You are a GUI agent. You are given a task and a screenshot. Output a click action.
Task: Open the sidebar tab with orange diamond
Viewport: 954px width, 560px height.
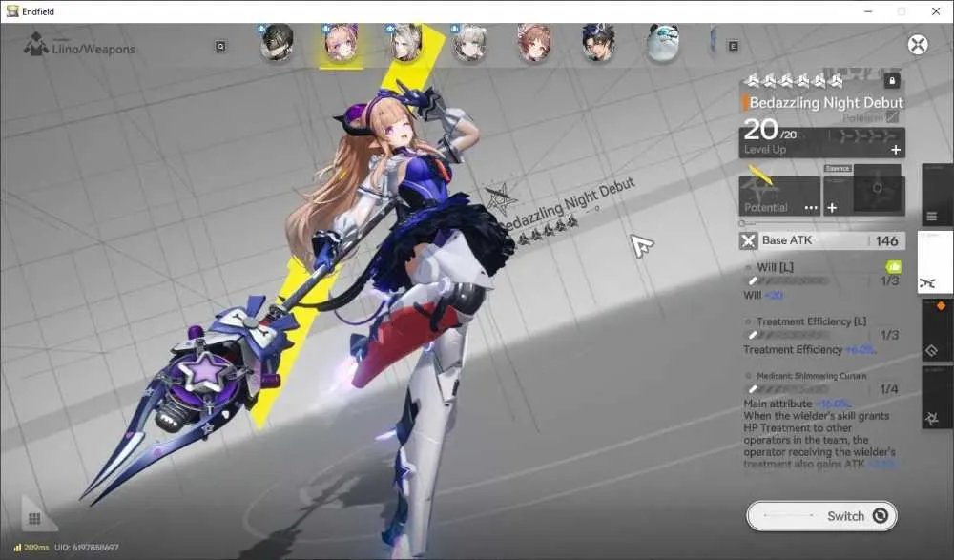pyautogui.click(x=937, y=330)
